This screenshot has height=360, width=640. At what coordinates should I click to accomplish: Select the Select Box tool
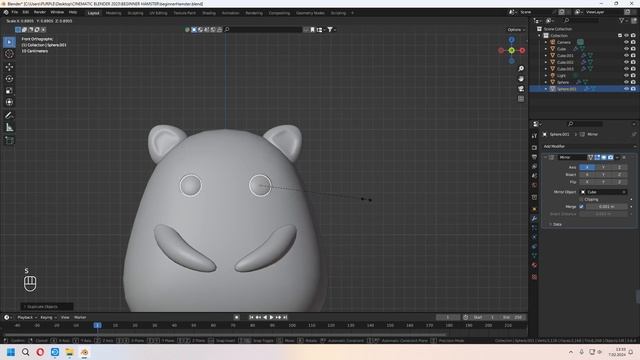9,42
